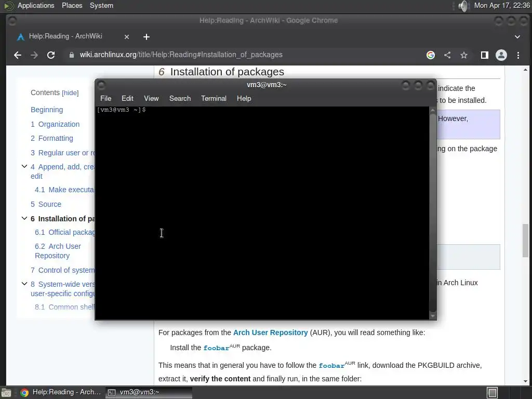Collapse section 8 System-wide versus in contents
Screen dimensions: 532x399
(24, 284)
